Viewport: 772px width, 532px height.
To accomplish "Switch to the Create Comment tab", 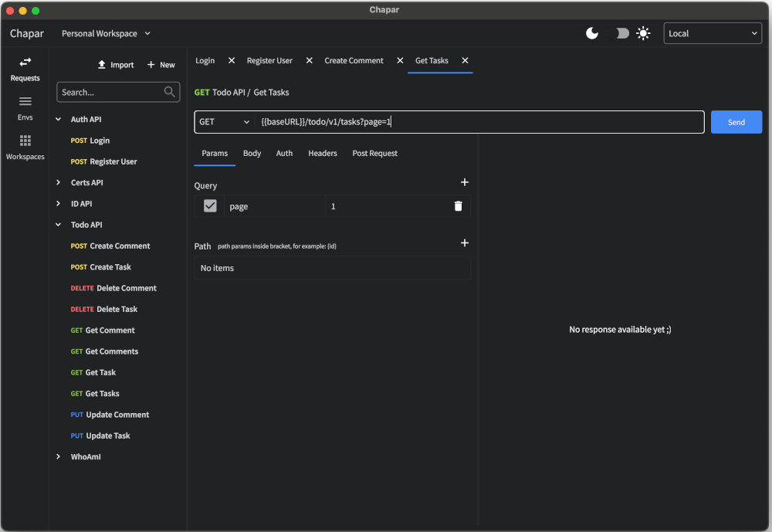I will coord(354,60).
